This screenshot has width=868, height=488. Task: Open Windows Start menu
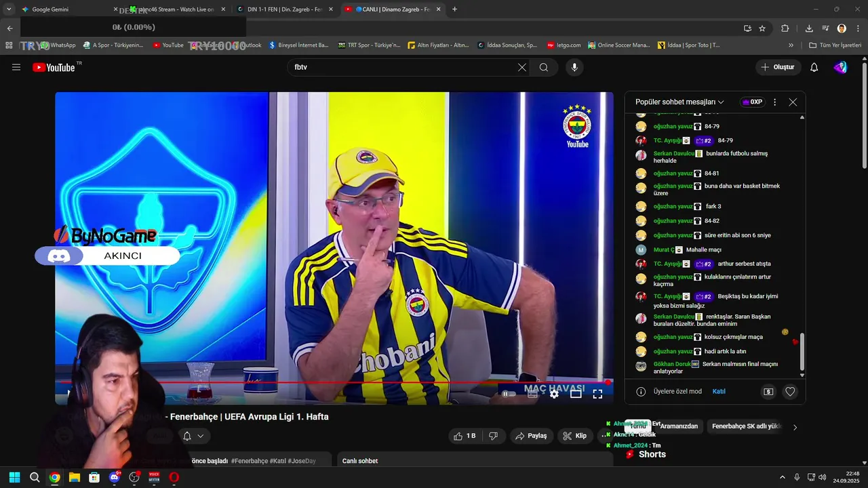click(14, 477)
